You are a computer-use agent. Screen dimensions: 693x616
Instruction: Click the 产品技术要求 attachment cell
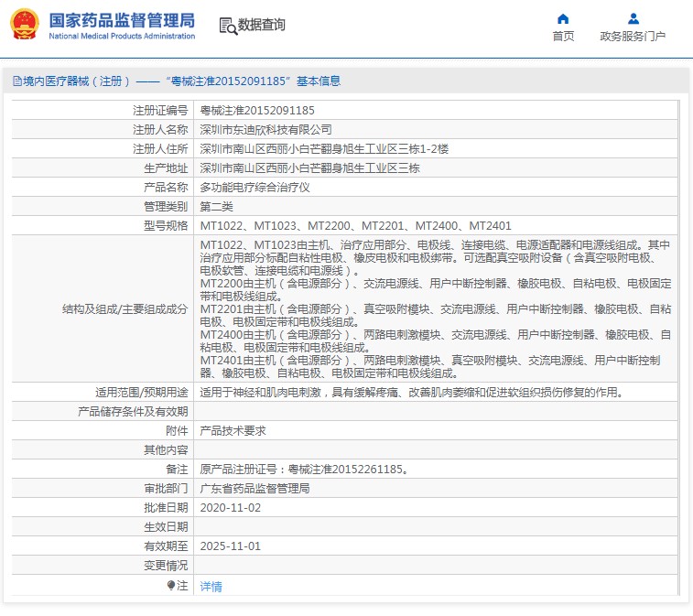tap(233, 430)
